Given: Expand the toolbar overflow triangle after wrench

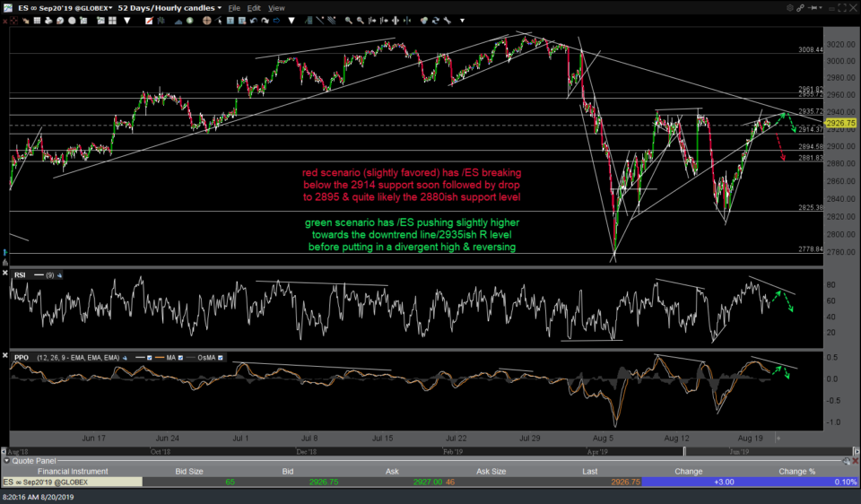Looking at the screenshot, I should tap(463, 21).
